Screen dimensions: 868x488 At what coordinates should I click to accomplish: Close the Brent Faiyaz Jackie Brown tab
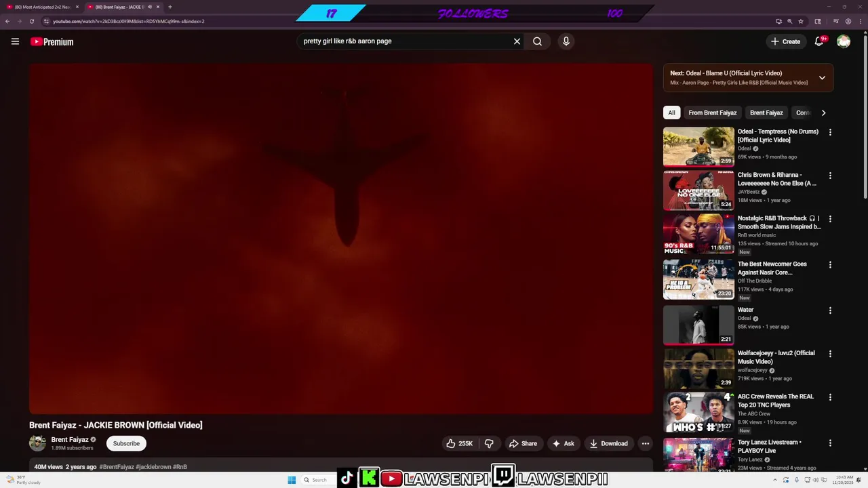158,7
